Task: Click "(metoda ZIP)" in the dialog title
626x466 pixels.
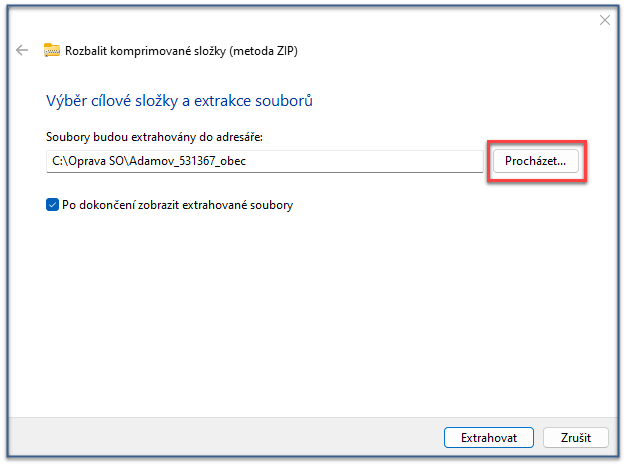Action: (264, 50)
